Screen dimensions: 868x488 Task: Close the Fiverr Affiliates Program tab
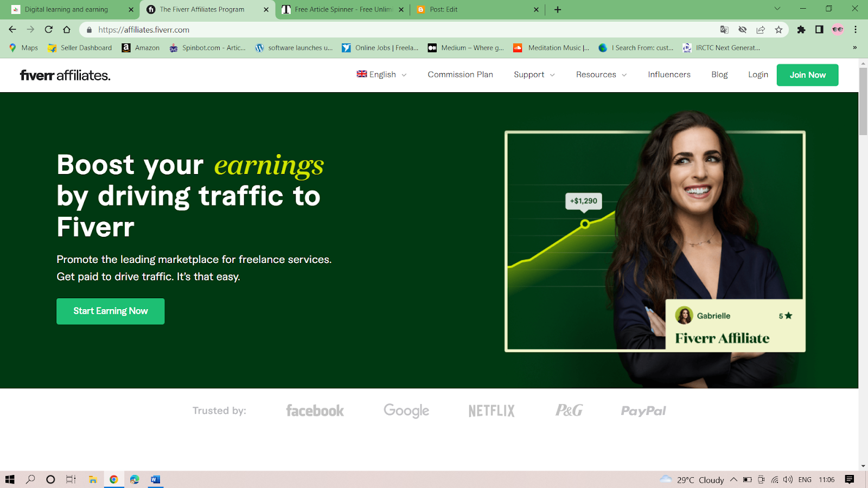click(x=266, y=9)
